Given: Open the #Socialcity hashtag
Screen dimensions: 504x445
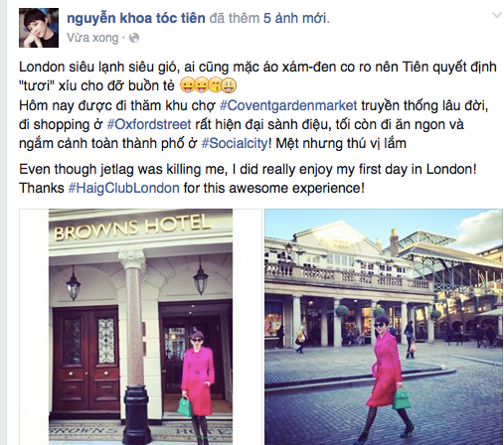Looking at the screenshot, I should (x=235, y=144).
